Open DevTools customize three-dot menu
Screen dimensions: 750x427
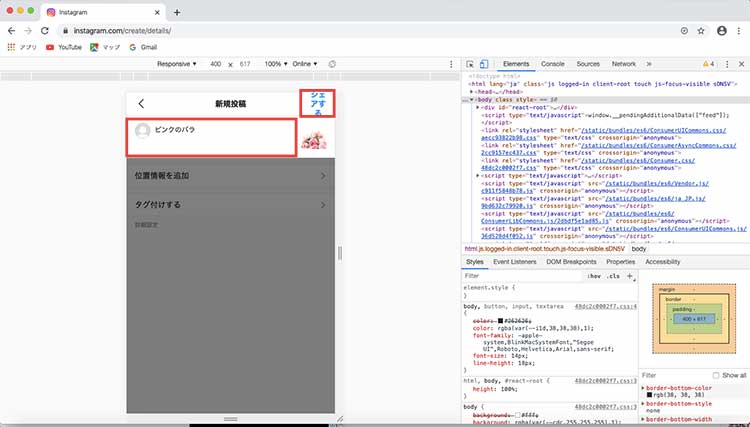[x=727, y=64]
